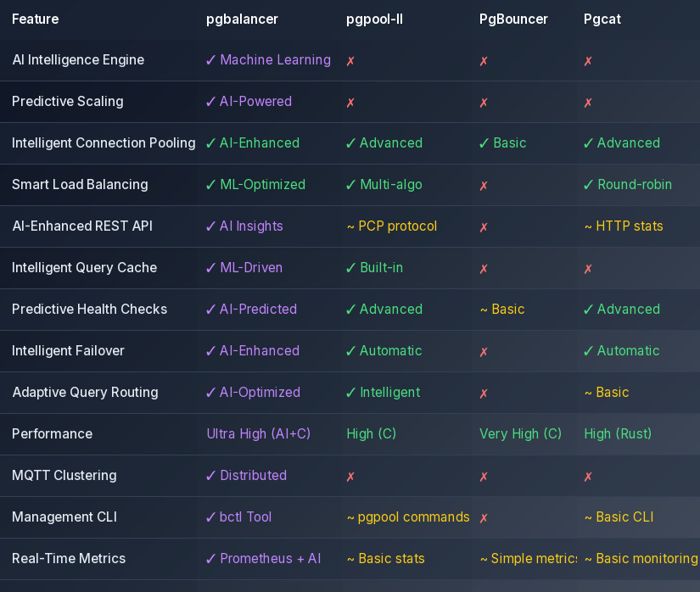The image size is (700, 592).
Task: Click the green checkmark next to Multi-algo
Action: coord(351,185)
